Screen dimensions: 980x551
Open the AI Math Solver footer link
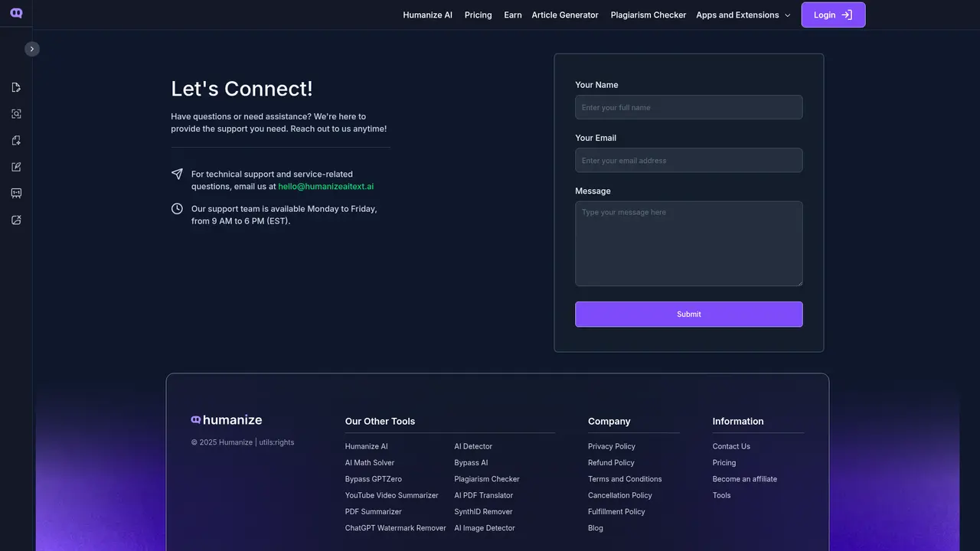370,463
